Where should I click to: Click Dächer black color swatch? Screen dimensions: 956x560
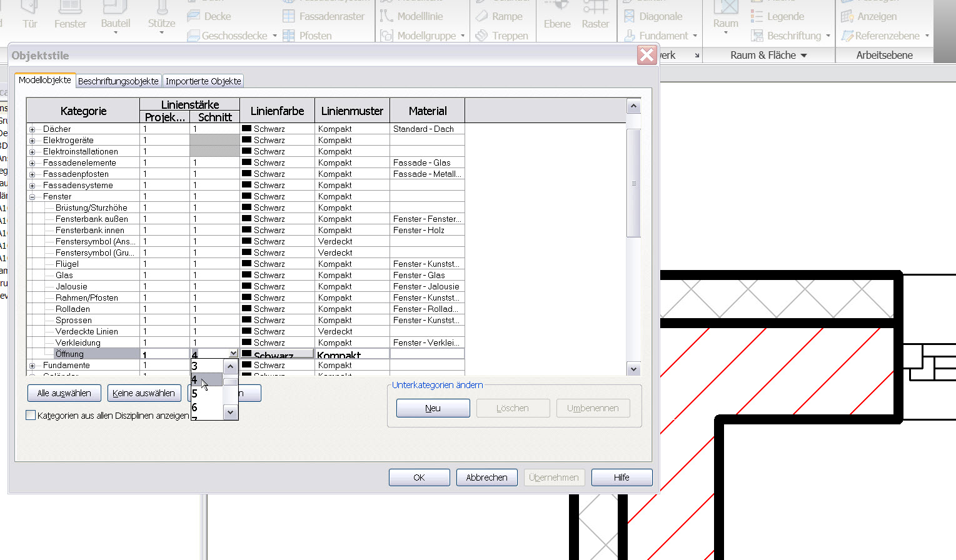[x=246, y=129]
